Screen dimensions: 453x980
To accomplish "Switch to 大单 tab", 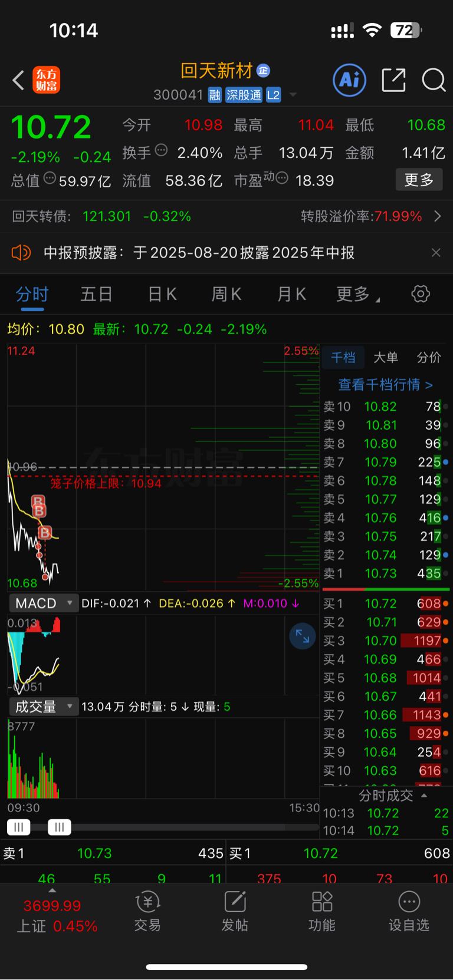I will click(386, 358).
